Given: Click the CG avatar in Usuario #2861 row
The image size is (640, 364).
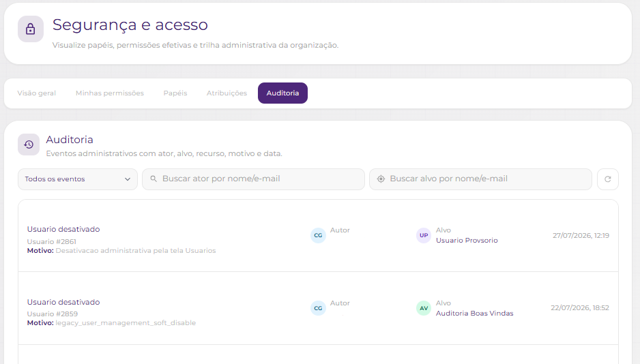Looking at the screenshot, I should (x=319, y=235).
